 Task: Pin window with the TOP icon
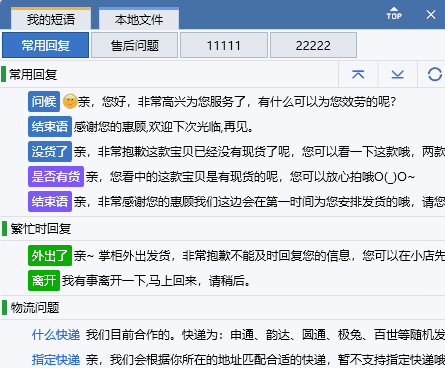394,14
